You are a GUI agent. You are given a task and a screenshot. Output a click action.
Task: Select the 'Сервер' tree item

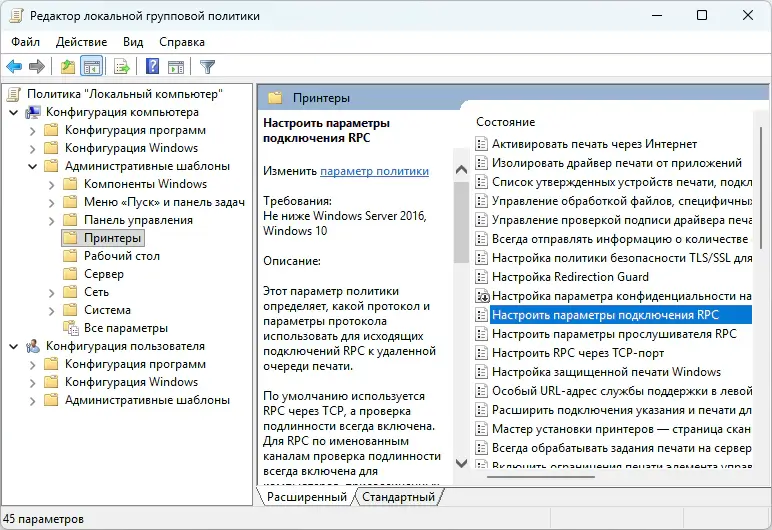(103, 274)
